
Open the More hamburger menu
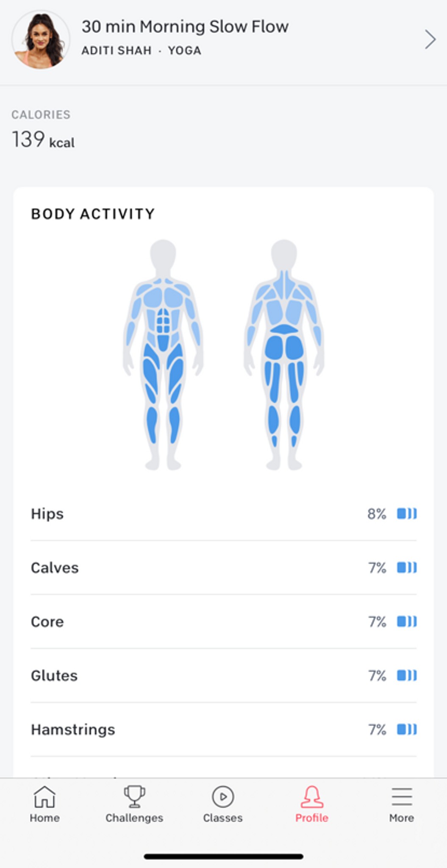(x=402, y=797)
